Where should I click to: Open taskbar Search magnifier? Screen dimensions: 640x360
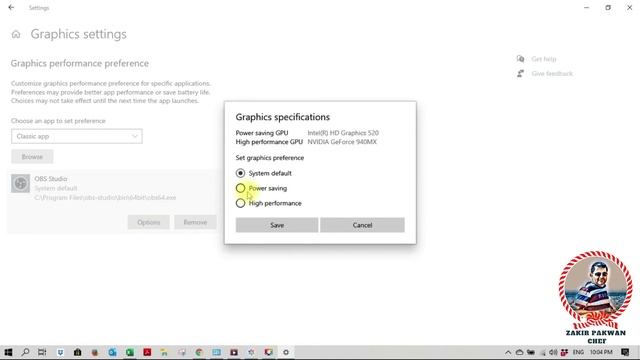click(x=25, y=352)
